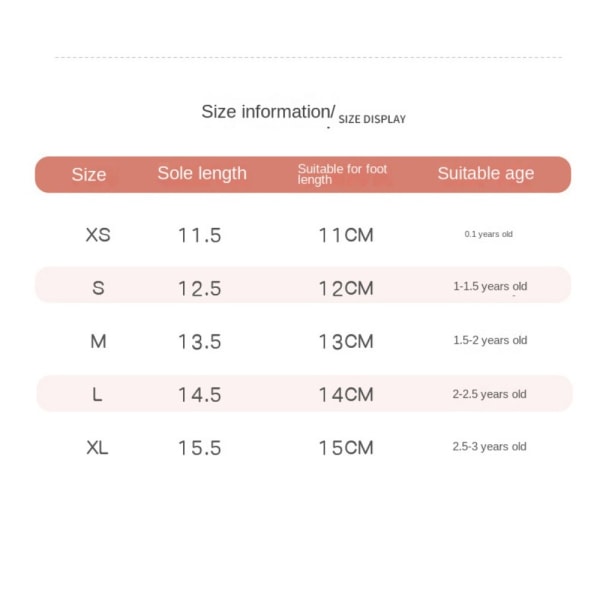Click the 2-2.5 years old text

tap(489, 394)
